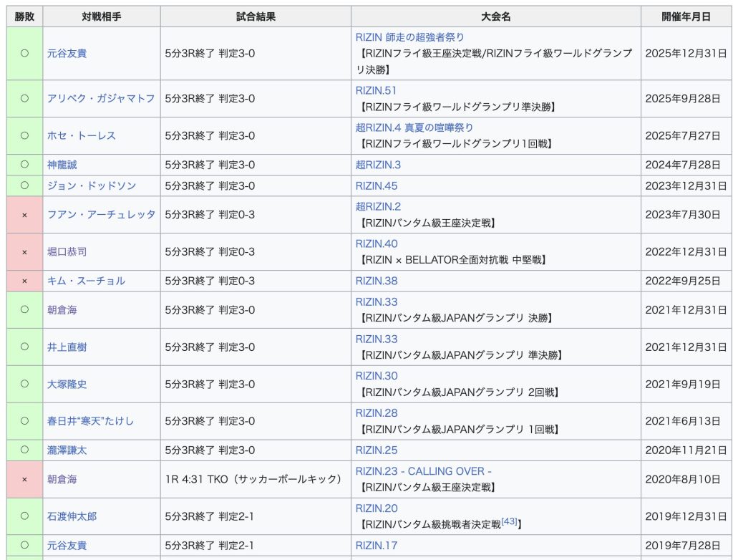This screenshot has width=733, height=560.
Task: Go to ジョン・ドッドソン's page
Action: 91,185
